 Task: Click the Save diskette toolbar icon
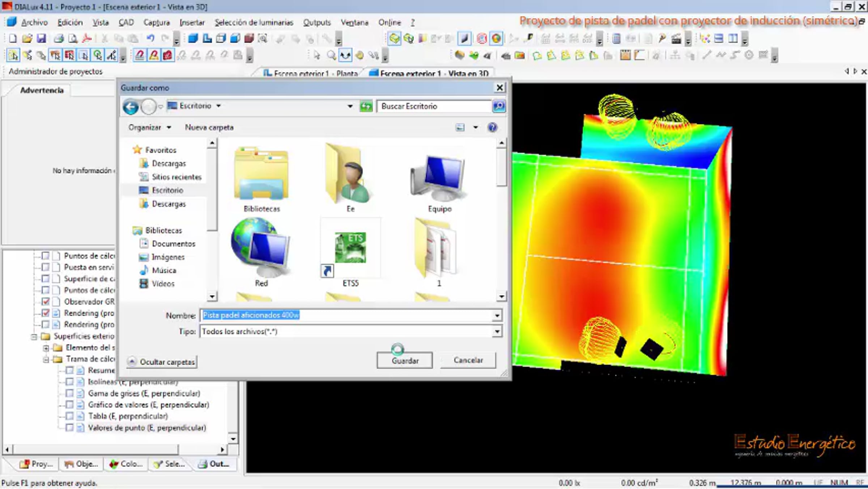tap(41, 38)
